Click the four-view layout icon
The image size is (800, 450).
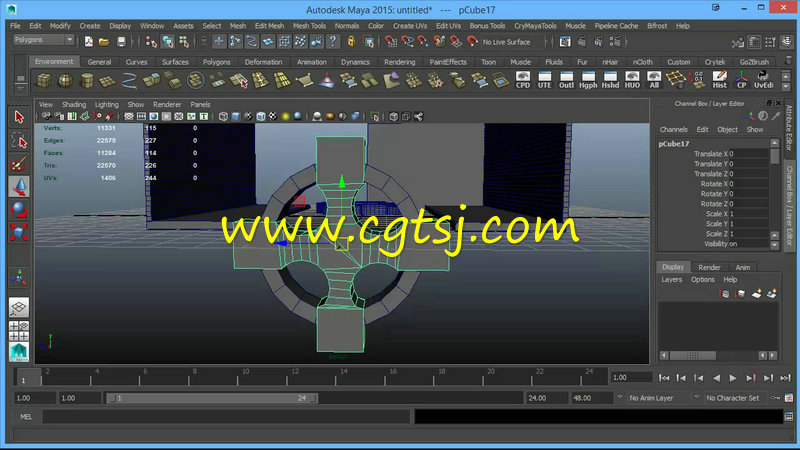(19, 331)
